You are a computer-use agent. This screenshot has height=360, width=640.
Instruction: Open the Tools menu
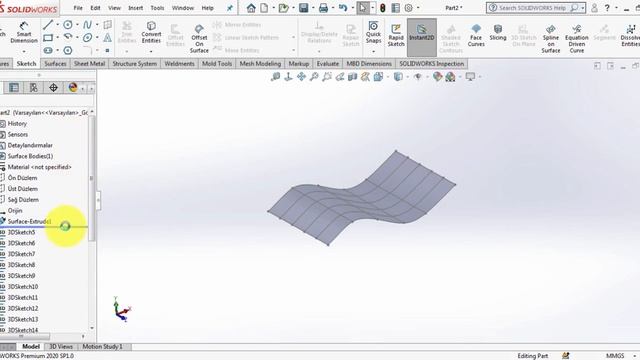(157, 8)
